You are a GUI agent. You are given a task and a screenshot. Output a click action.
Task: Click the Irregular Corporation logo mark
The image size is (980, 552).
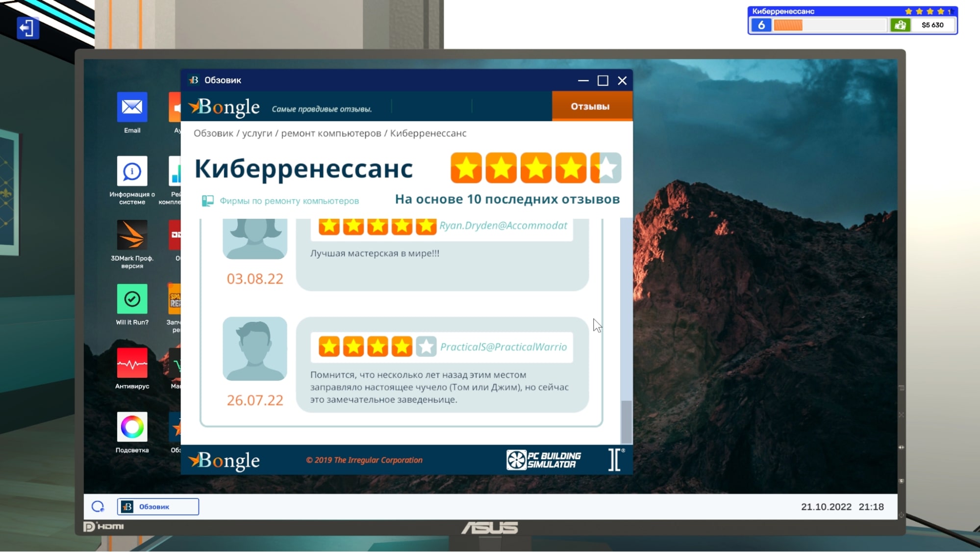pyautogui.click(x=616, y=460)
